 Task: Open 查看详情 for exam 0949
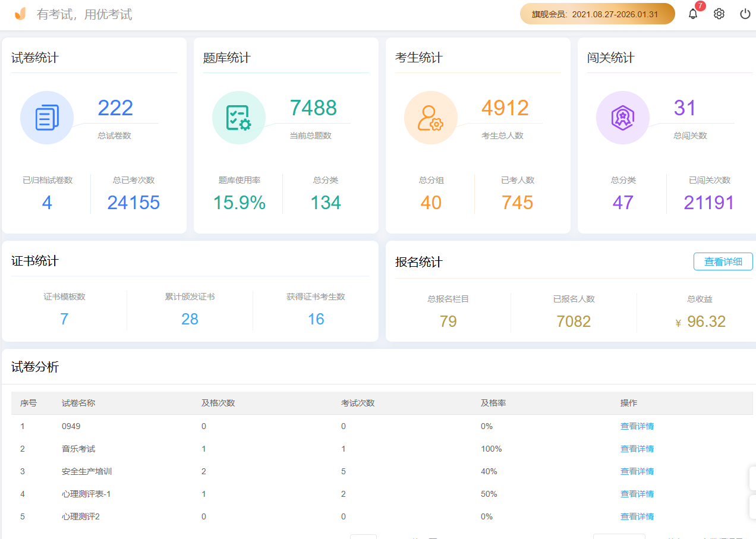(x=637, y=425)
